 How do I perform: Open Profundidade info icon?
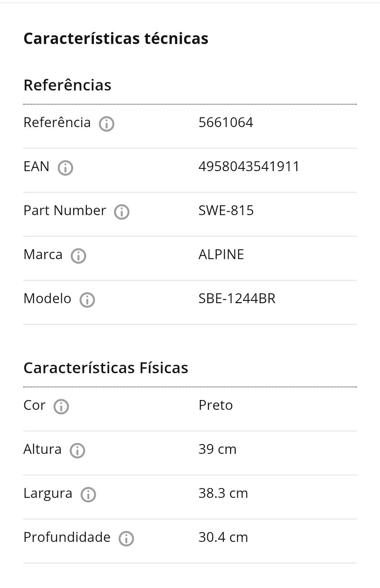(126, 539)
